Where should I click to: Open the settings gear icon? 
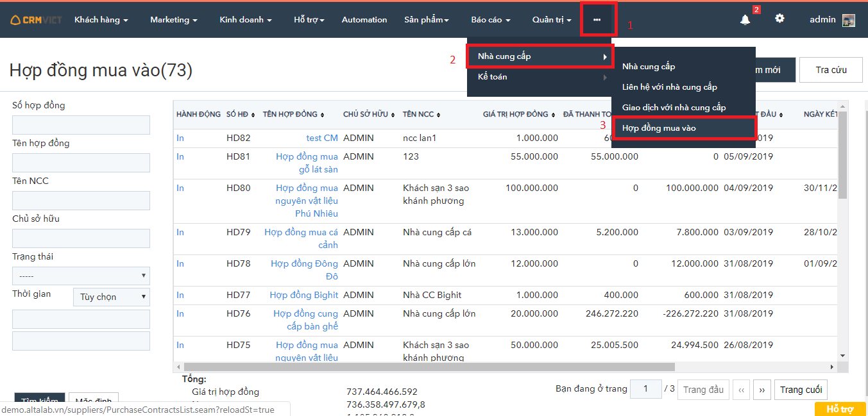click(x=779, y=19)
